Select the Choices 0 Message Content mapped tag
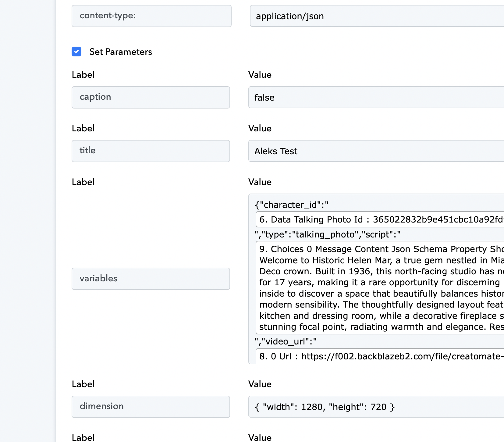Image resolution: width=504 pixels, height=442 pixels. tap(380, 288)
